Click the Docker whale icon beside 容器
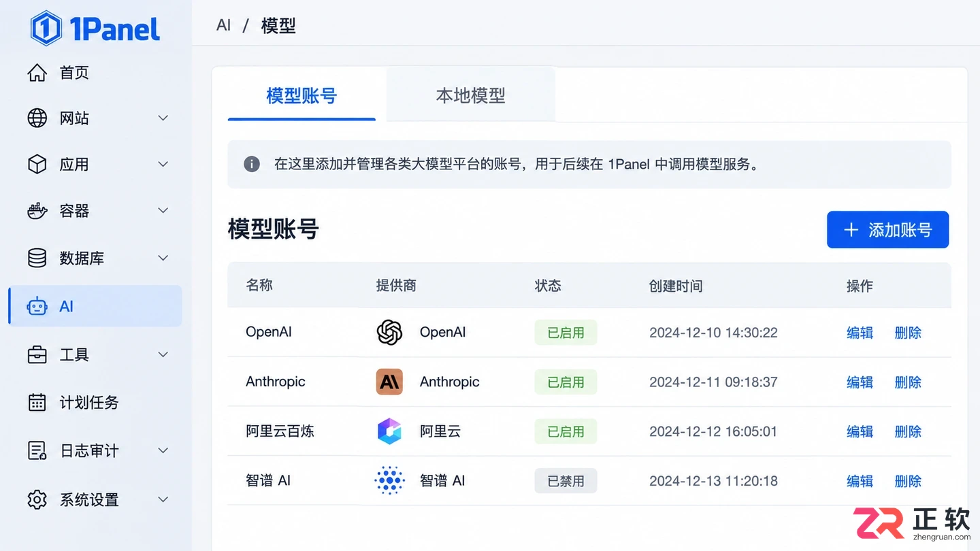The width and height of the screenshot is (980, 551). (37, 211)
